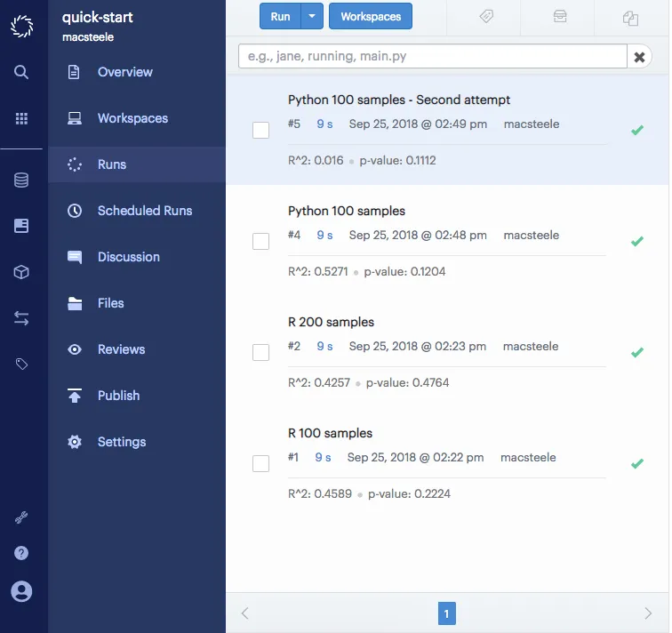
Task: Click the cube icon in left rail
Action: [21, 272]
